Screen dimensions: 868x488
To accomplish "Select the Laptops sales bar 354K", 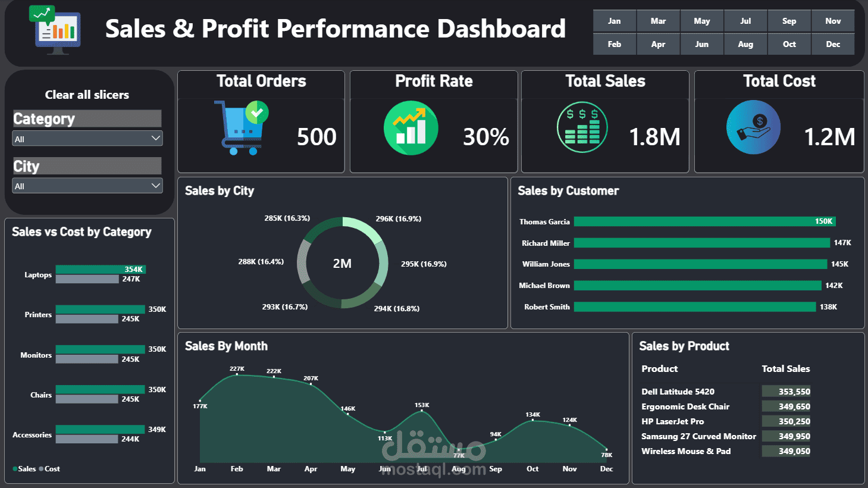I will [101, 270].
